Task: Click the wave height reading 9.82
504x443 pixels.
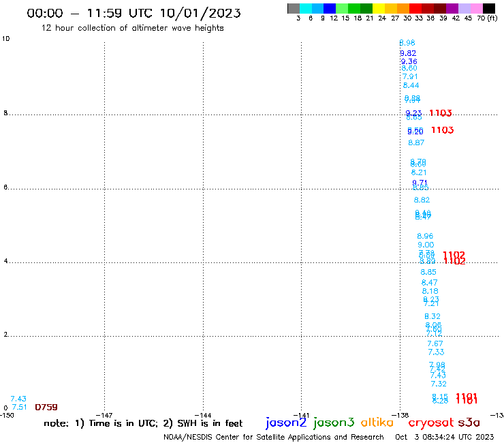Action: tap(408, 53)
